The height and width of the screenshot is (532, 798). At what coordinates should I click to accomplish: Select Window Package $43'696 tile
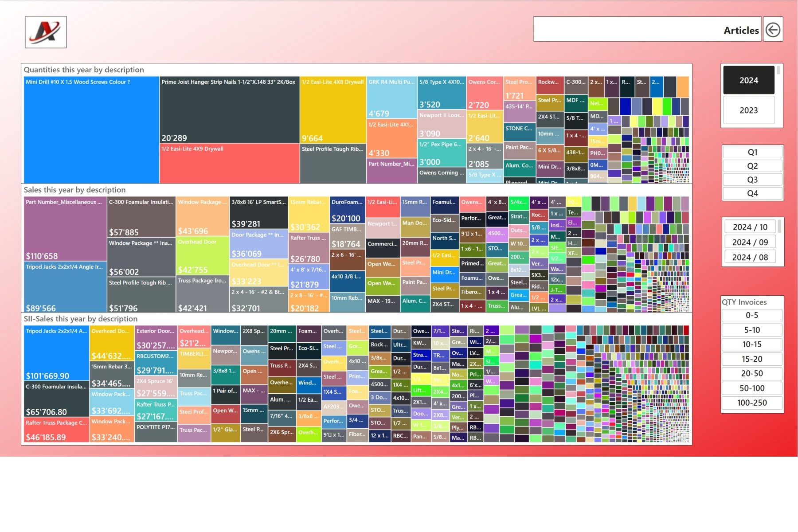click(x=202, y=216)
